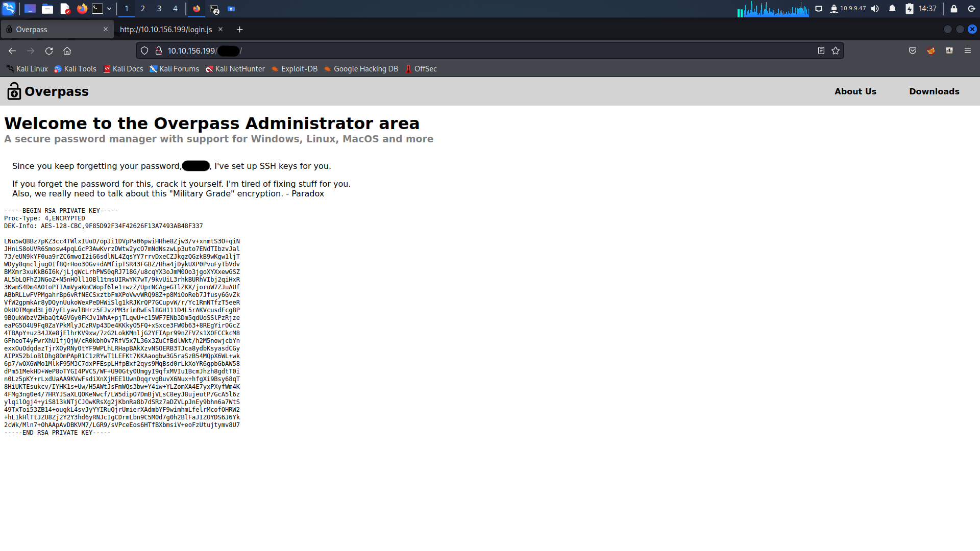Show the insecure connection site information
980x551 pixels.
pyautogui.click(x=159, y=51)
